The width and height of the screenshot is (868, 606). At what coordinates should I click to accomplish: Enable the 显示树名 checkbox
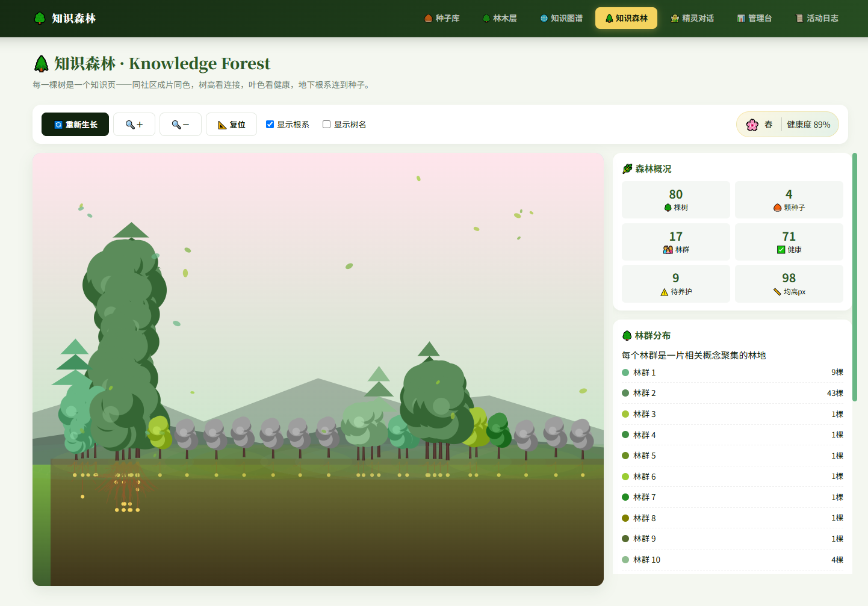[x=326, y=125]
